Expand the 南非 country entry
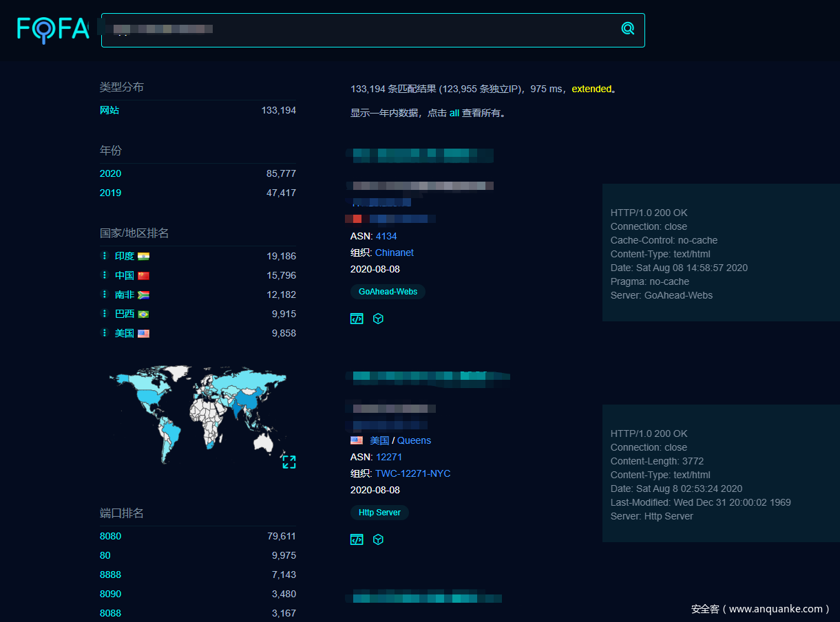 105,294
